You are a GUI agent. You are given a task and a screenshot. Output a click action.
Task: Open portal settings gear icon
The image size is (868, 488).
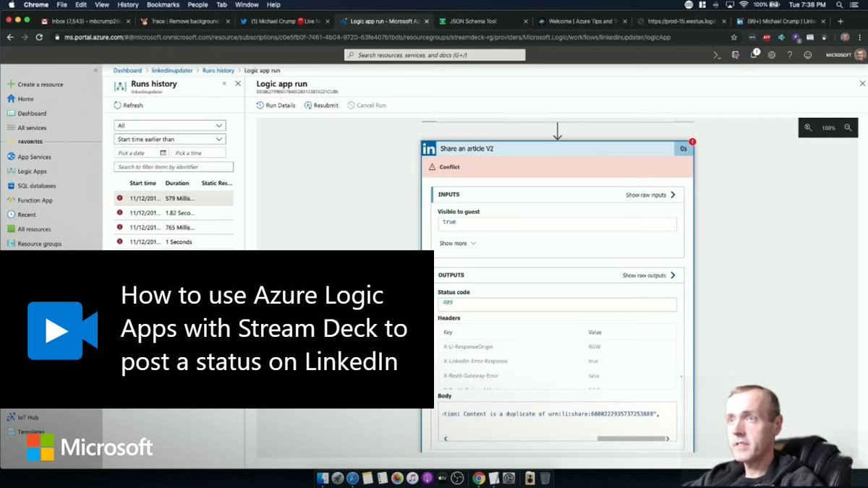[x=772, y=55]
